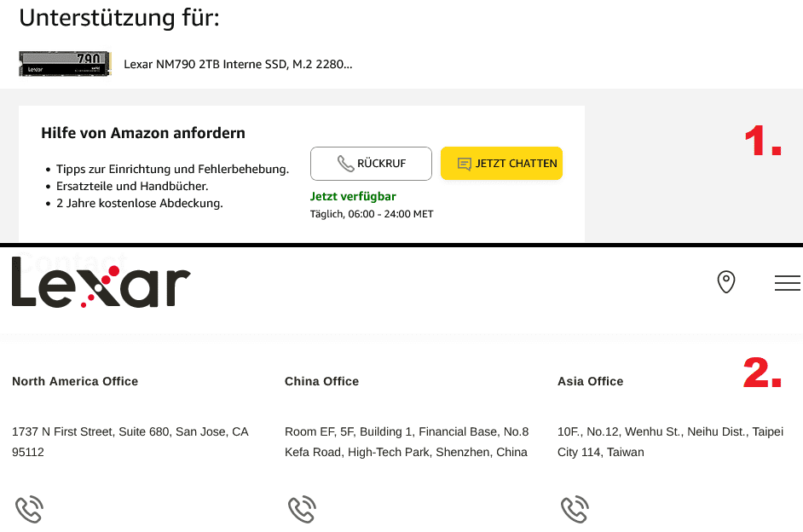
Task: Open the hamburger menu in the Lexar header
Action: pos(788,283)
